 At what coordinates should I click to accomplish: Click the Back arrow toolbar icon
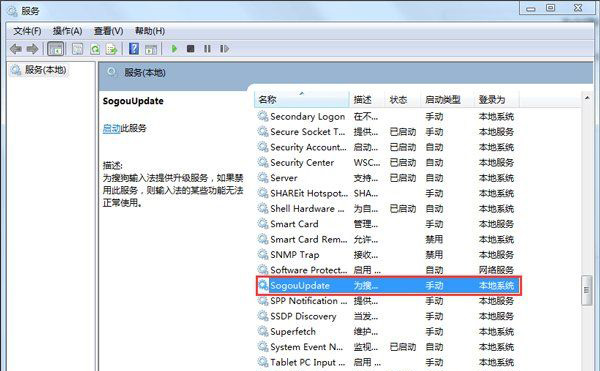[x=16, y=49]
